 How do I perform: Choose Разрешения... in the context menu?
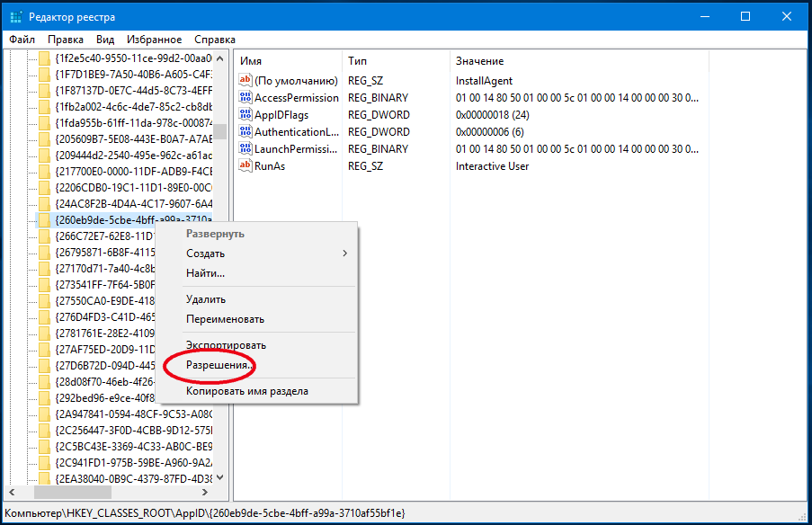(x=219, y=365)
